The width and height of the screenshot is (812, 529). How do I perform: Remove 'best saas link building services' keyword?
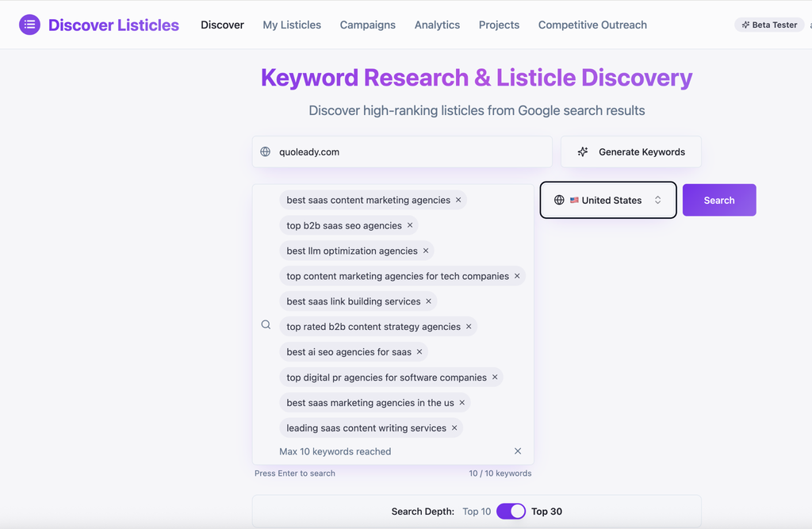(x=428, y=301)
